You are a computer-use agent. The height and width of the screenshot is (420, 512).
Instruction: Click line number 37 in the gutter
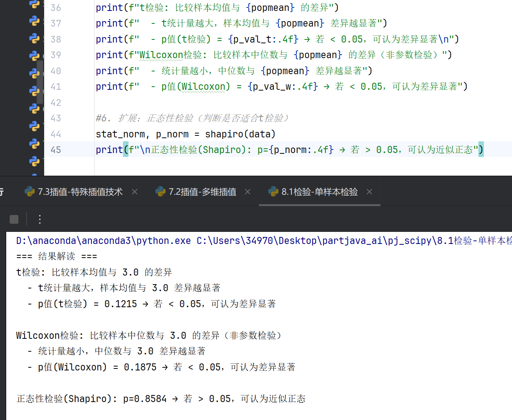(x=56, y=23)
